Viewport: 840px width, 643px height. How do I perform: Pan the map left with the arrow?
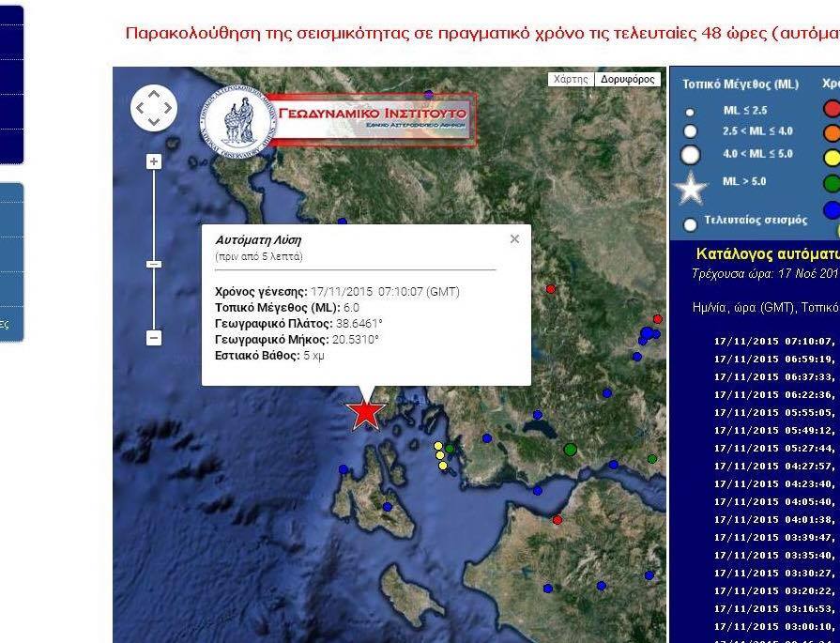141,108
